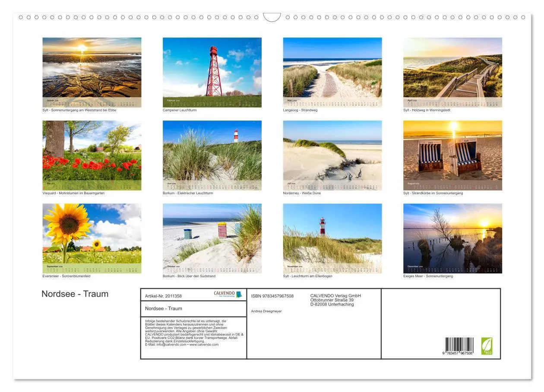
Task: Click the Sylt Weststrand sunset January thumbnail
Action: (x=92, y=72)
